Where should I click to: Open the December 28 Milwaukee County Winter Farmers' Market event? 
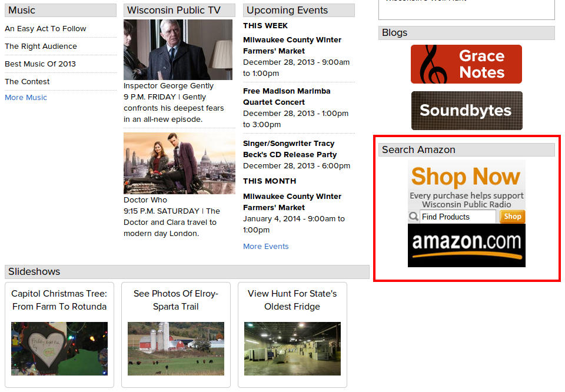click(293, 45)
